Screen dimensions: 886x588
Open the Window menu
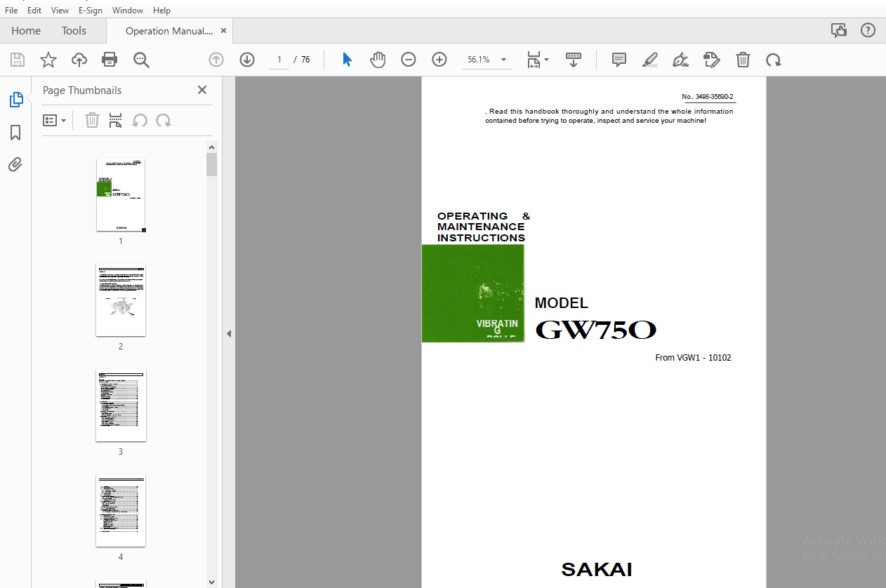coord(128,11)
